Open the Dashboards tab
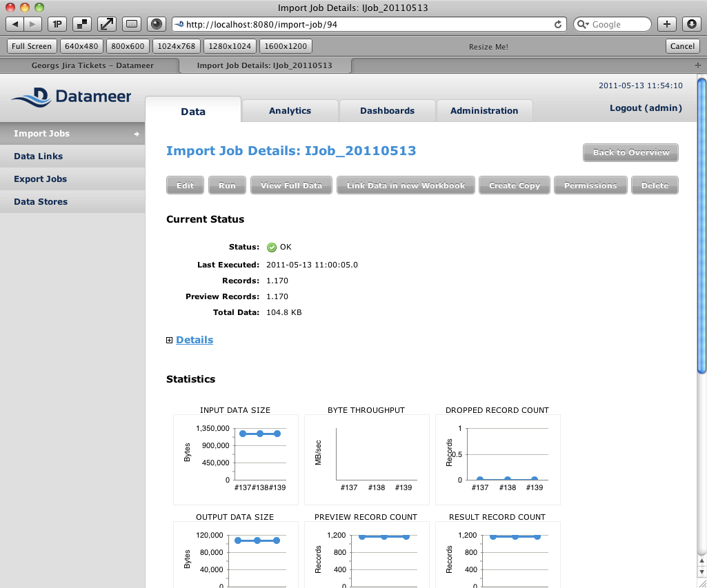The height and width of the screenshot is (588, 707). point(388,111)
